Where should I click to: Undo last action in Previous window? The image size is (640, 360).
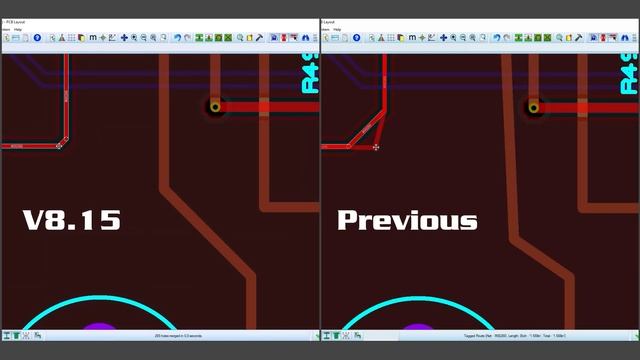pos(496,38)
